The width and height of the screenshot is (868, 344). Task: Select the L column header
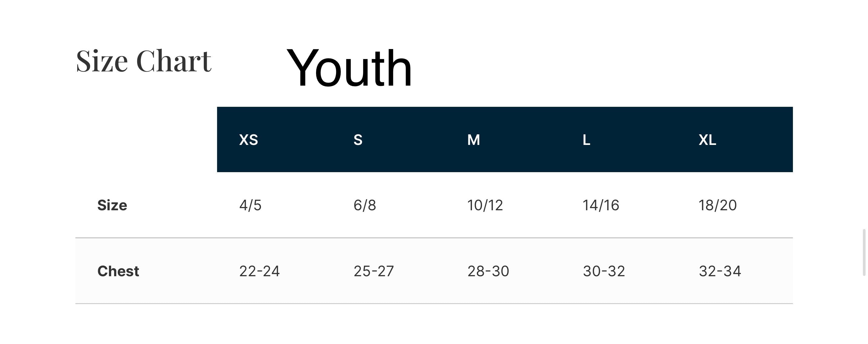(x=586, y=140)
